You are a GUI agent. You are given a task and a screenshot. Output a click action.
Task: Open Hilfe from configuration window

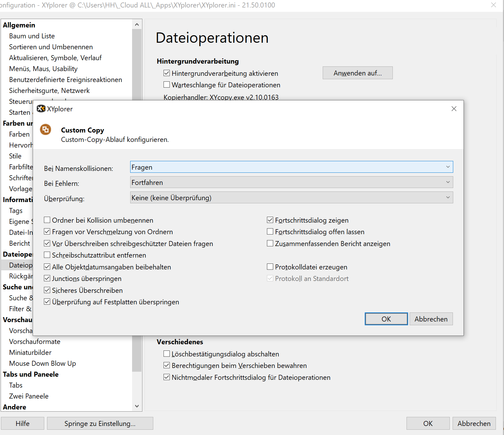click(x=22, y=423)
